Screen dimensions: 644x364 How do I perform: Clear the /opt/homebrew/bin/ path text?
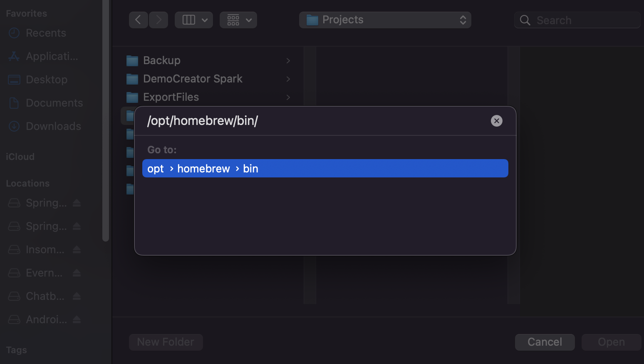click(496, 121)
